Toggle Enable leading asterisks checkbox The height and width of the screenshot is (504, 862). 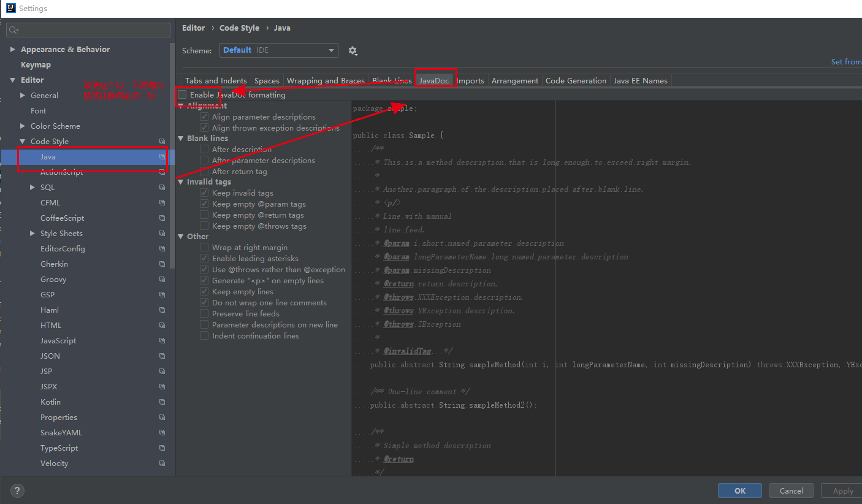(204, 259)
